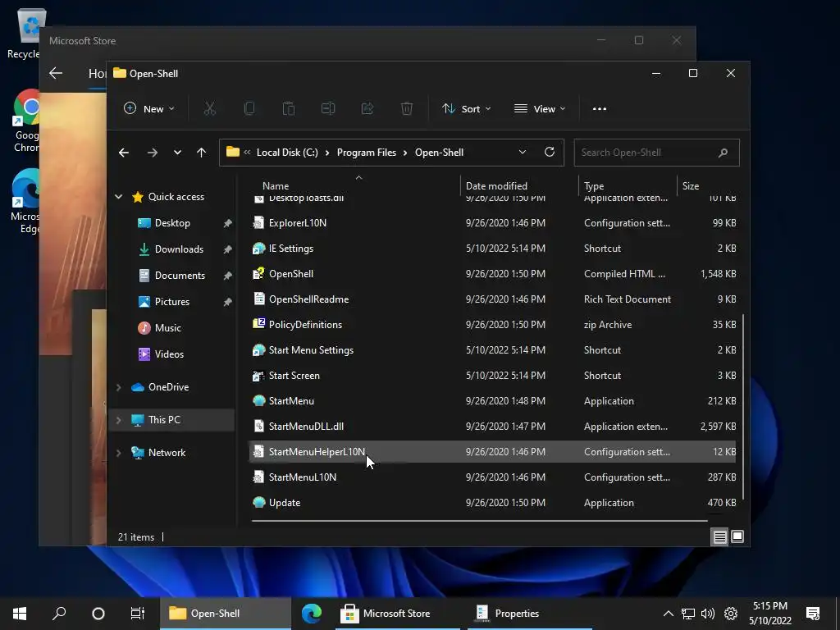The image size is (840, 630).
Task: Open Music folder in sidebar
Action: point(167,328)
